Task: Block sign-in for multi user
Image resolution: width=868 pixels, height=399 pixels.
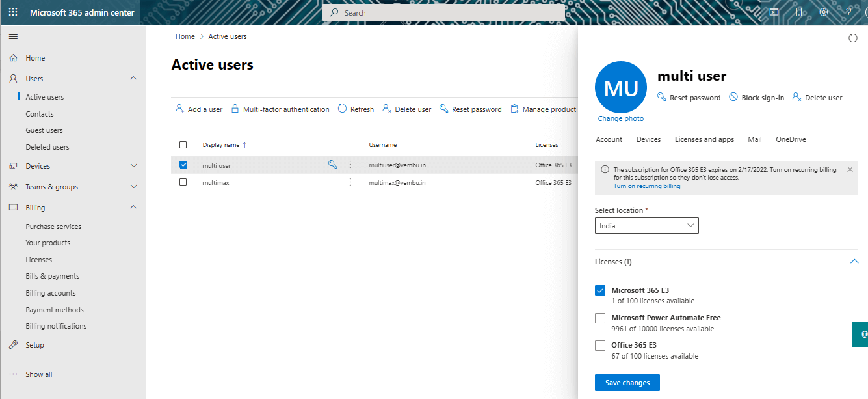Action: (x=756, y=98)
